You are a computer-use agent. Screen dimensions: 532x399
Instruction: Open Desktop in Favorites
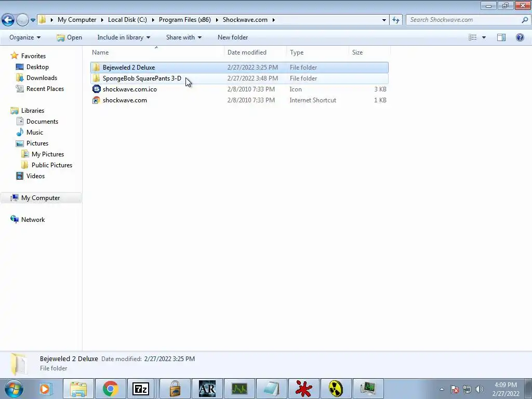(x=37, y=67)
